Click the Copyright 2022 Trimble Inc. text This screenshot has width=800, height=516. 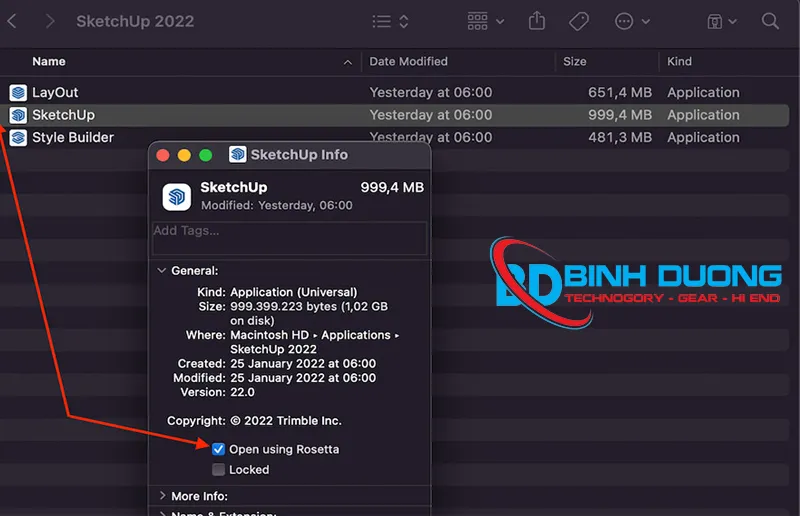[x=286, y=421]
